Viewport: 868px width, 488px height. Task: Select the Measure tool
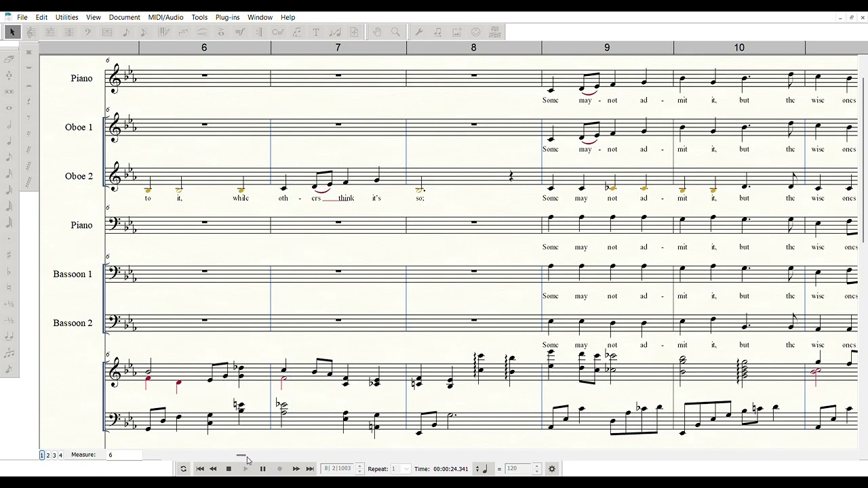(106, 32)
